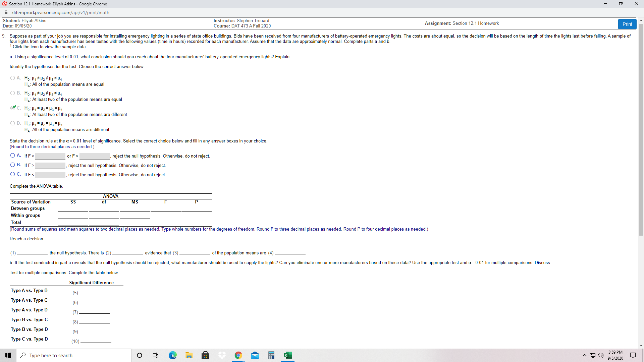Screen dimensions: 644x362
Task: Open the Cortana circle icon
Action: pyautogui.click(x=140, y=355)
